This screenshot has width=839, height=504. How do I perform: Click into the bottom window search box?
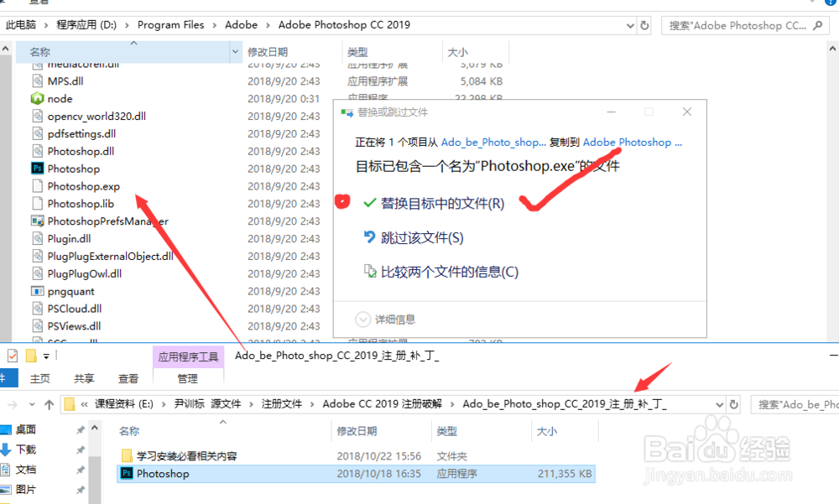click(795, 404)
